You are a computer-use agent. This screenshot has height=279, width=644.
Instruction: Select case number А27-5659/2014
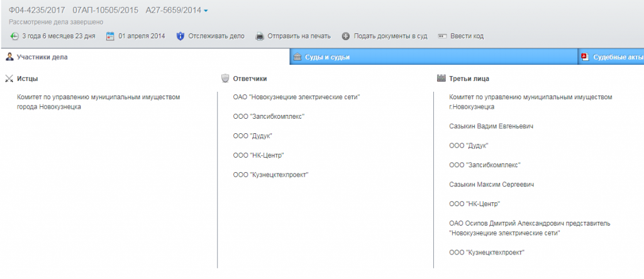[174, 10]
